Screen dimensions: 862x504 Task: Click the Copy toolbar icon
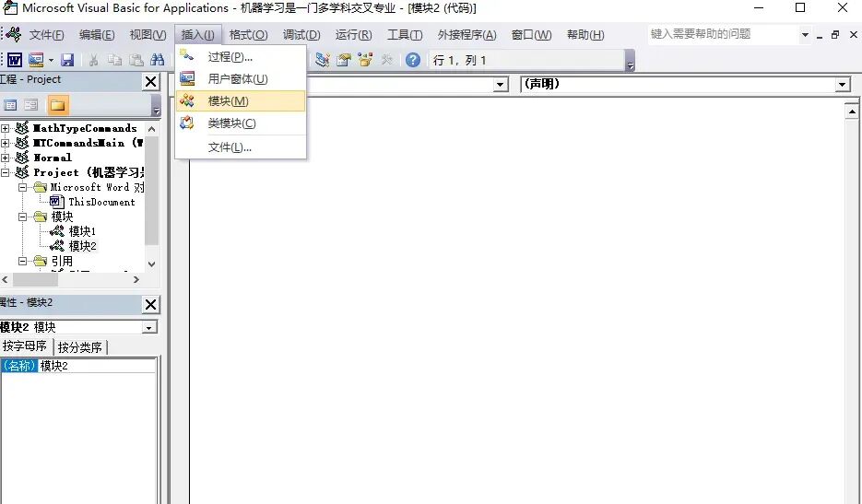114,60
